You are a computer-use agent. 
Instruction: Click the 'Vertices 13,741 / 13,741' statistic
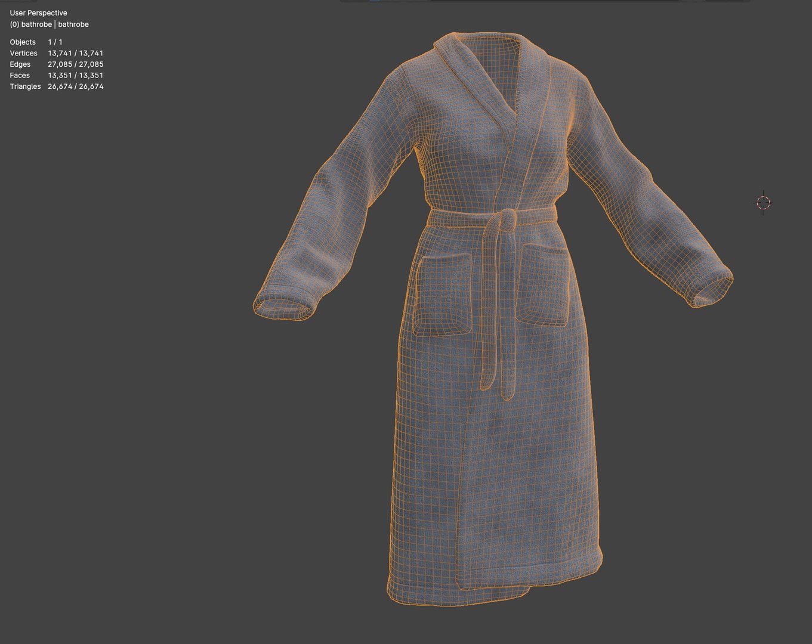pyautogui.click(x=57, y=53)
